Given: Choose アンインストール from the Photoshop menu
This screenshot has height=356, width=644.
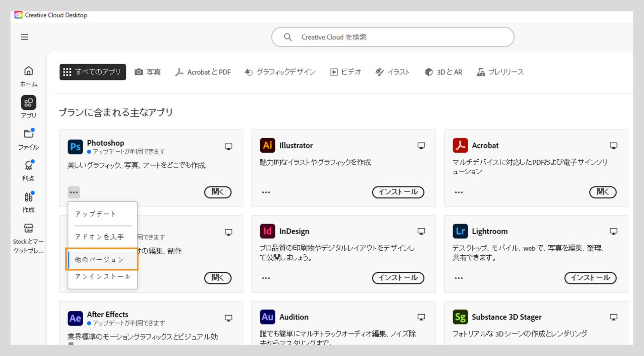Looking at the screenshot, I should coord(103,276).
